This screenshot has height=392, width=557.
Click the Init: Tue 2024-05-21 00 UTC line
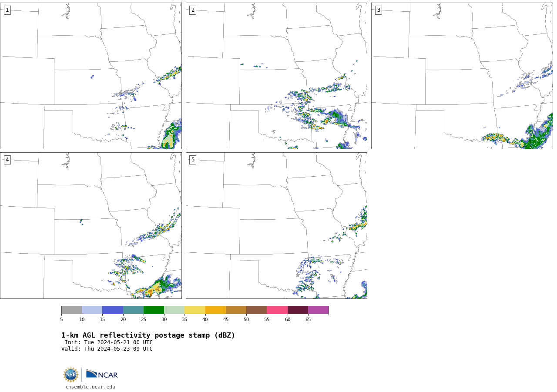[x=109, y=342]
